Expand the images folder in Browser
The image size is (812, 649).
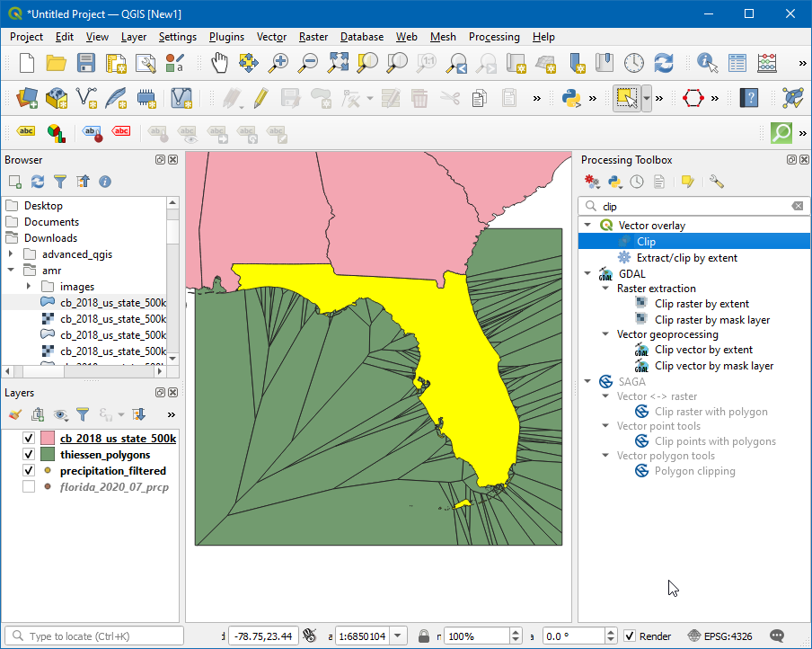pos(29,287)
